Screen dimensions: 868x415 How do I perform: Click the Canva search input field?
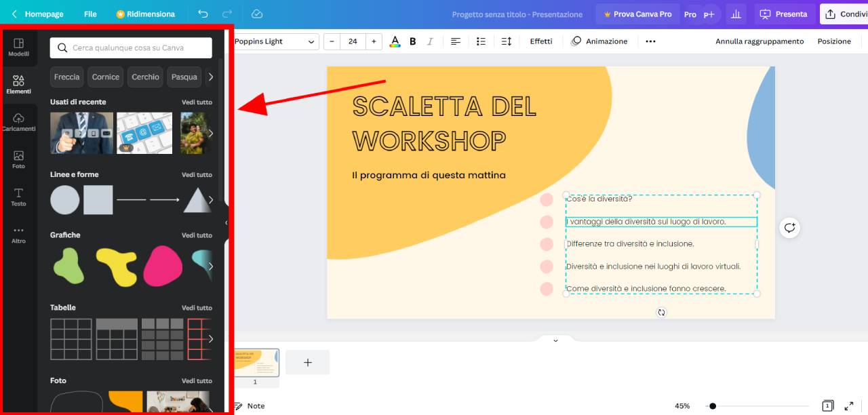(130, 47)
